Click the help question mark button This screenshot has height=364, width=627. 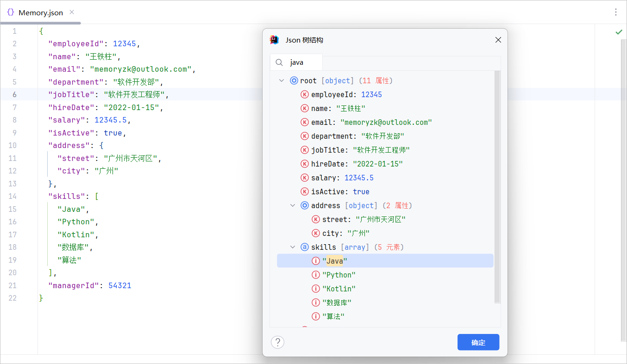click(277, 342)
